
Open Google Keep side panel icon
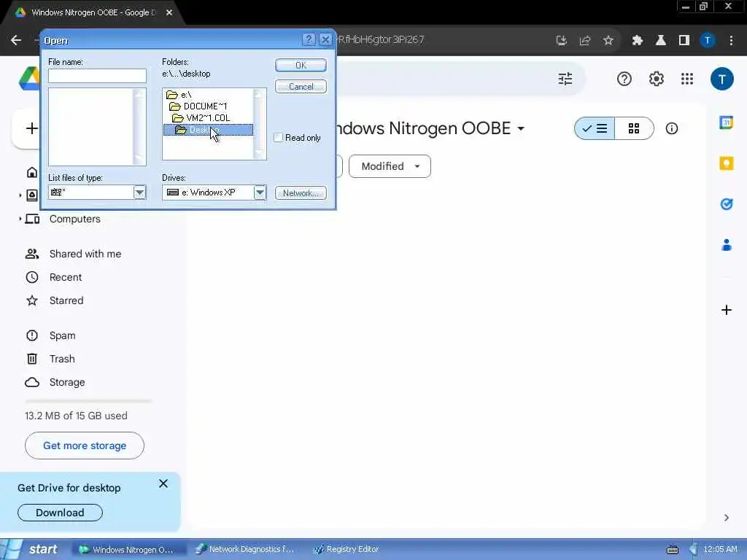click(x=727, y=163)
